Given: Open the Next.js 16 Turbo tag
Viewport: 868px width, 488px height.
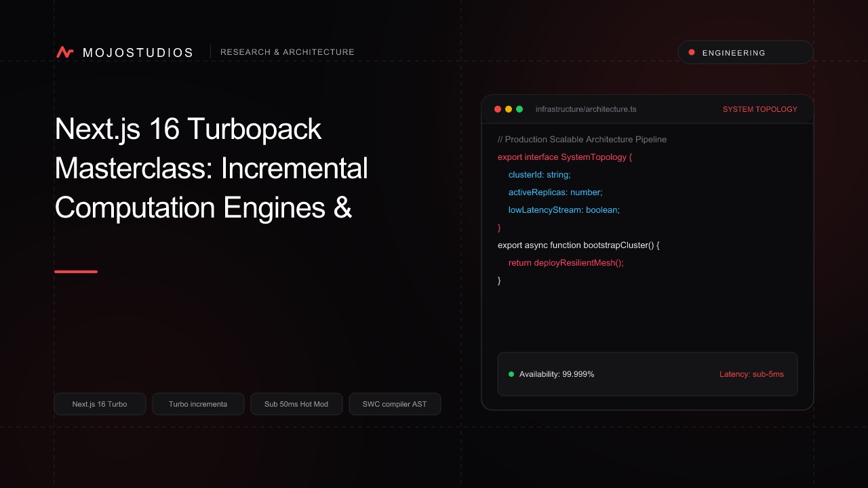Looking at the screenshot, I should click(100, 404).
